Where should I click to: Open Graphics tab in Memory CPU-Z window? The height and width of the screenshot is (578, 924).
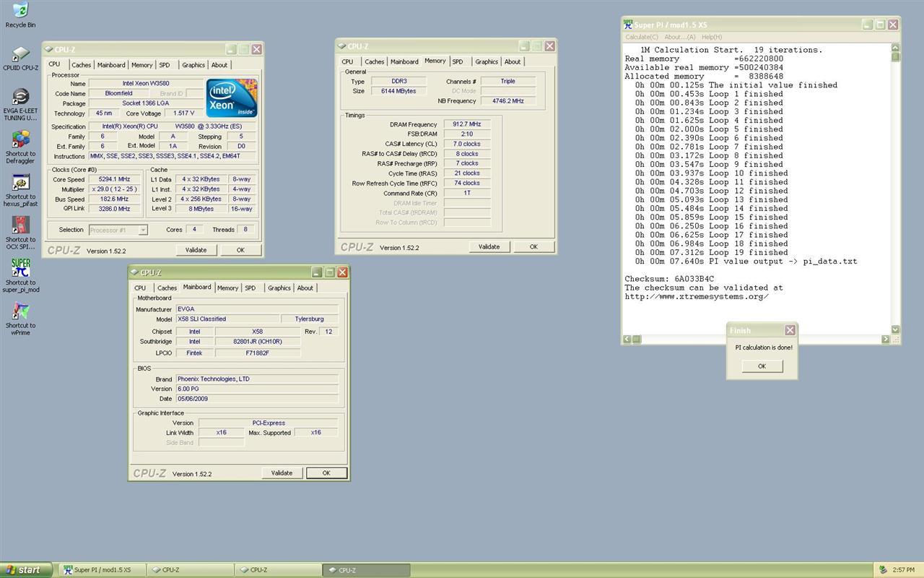487,62
